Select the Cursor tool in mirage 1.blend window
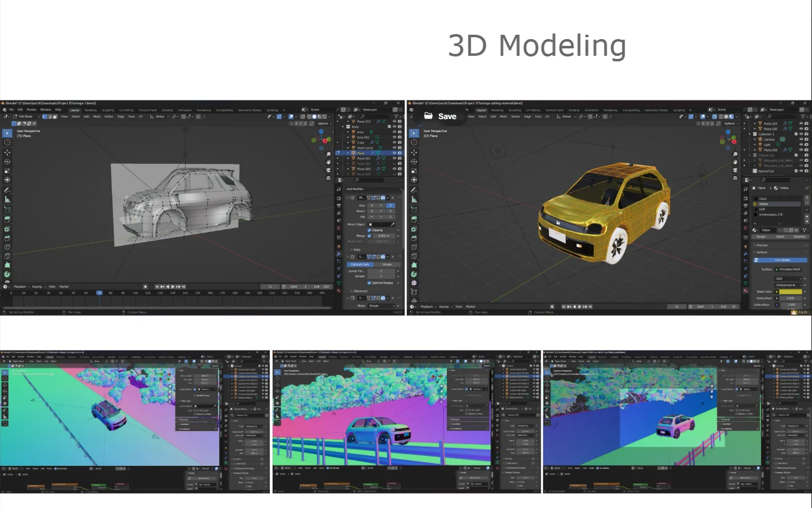812x508 pixels. 7,142
